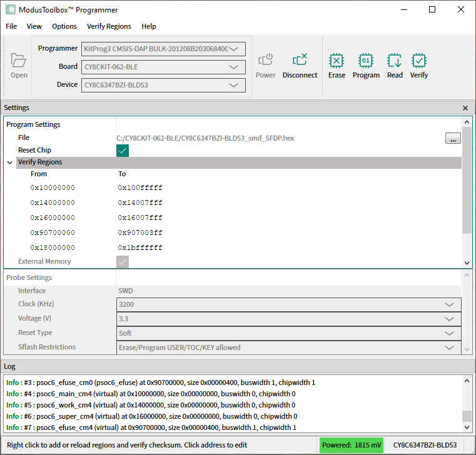The image size is (476, 455).
Task: Click the Disconnect icon in toolbar
Action: coord(300,61)
